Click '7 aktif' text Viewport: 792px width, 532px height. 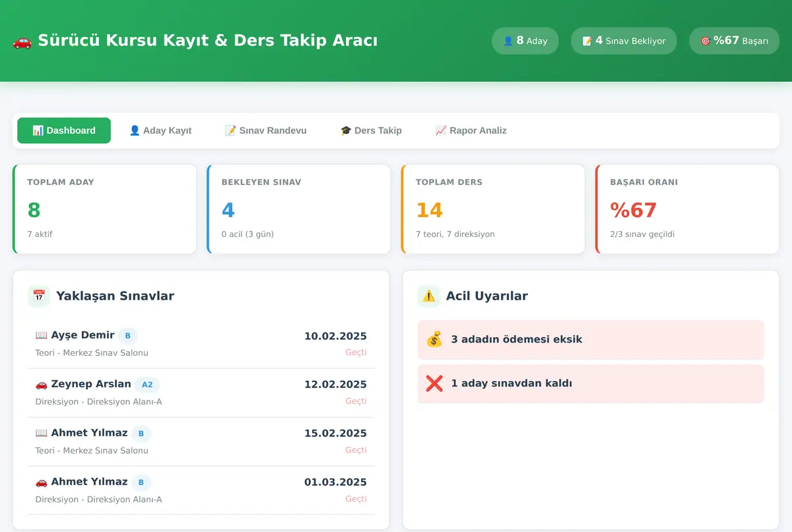click(40, 234)
